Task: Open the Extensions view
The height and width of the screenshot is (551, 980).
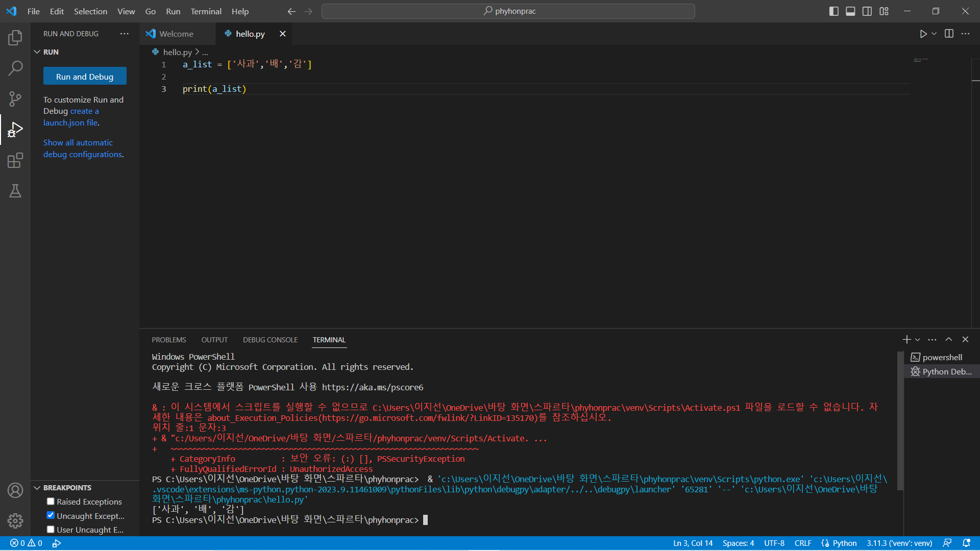Action: (x=15, y=160)
